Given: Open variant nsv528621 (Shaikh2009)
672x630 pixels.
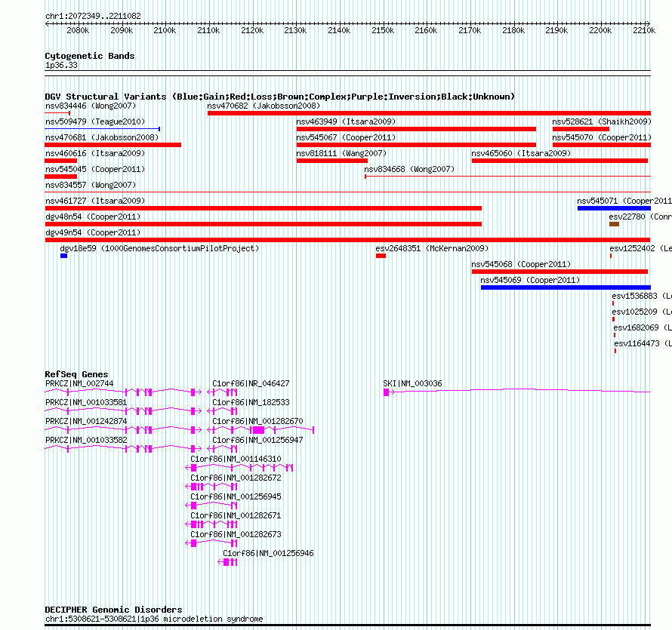Looking at the screenshot, I should tap(602, 121).
